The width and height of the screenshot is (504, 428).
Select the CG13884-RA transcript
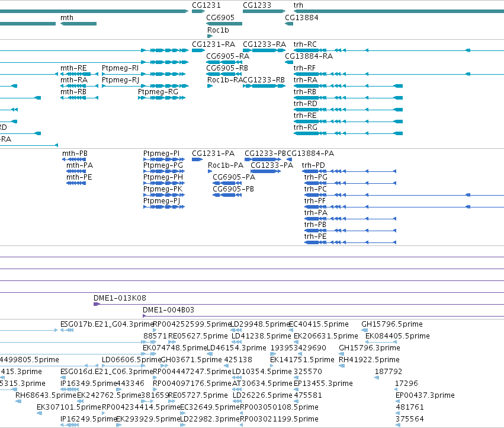309,56
